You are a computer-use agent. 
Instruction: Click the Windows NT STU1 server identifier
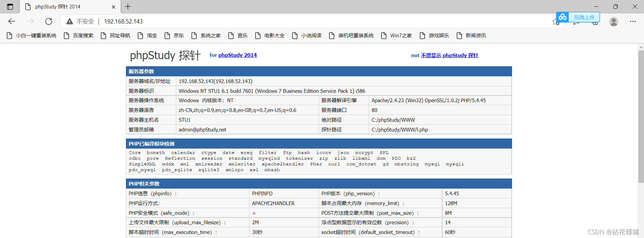272,91
